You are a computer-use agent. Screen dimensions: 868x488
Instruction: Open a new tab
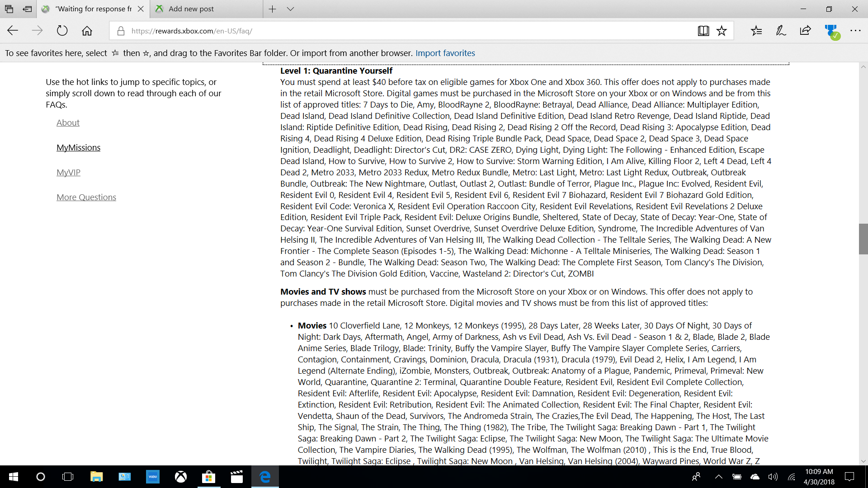[x=272, y=9]
